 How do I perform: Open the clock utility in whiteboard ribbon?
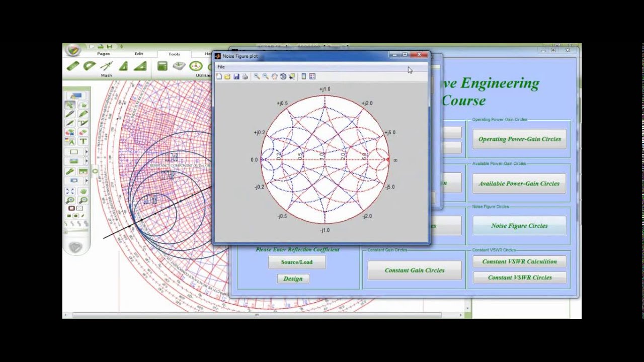196,66
